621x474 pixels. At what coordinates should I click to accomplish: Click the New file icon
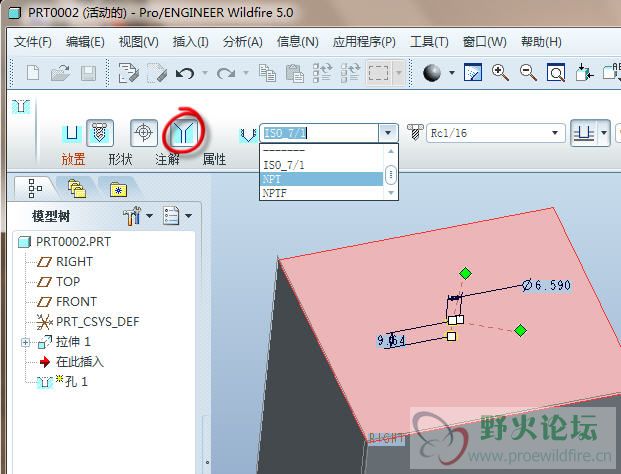[x=32, y=73]
